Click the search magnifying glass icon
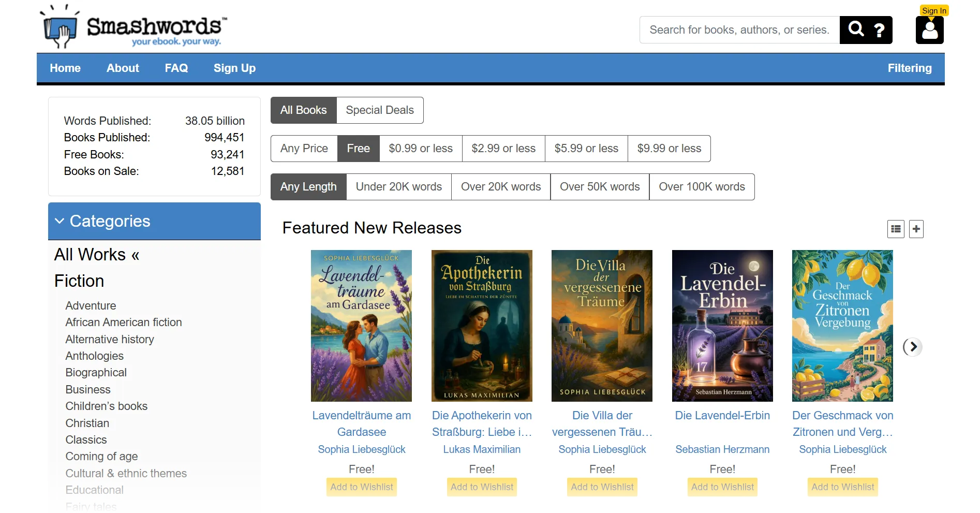Screen dimensions: 980x513 (856, 30)
